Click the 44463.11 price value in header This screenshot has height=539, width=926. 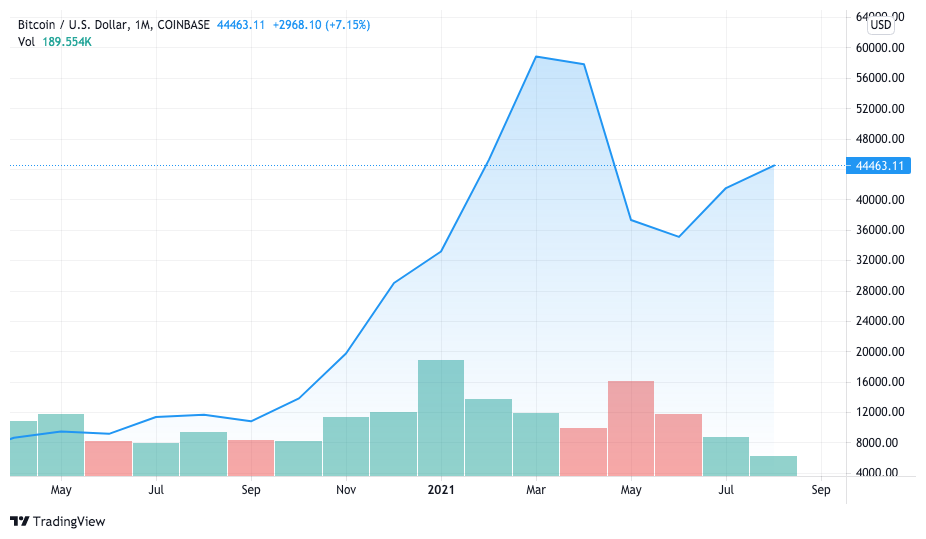pyautogui.click(x=241, y=24)
